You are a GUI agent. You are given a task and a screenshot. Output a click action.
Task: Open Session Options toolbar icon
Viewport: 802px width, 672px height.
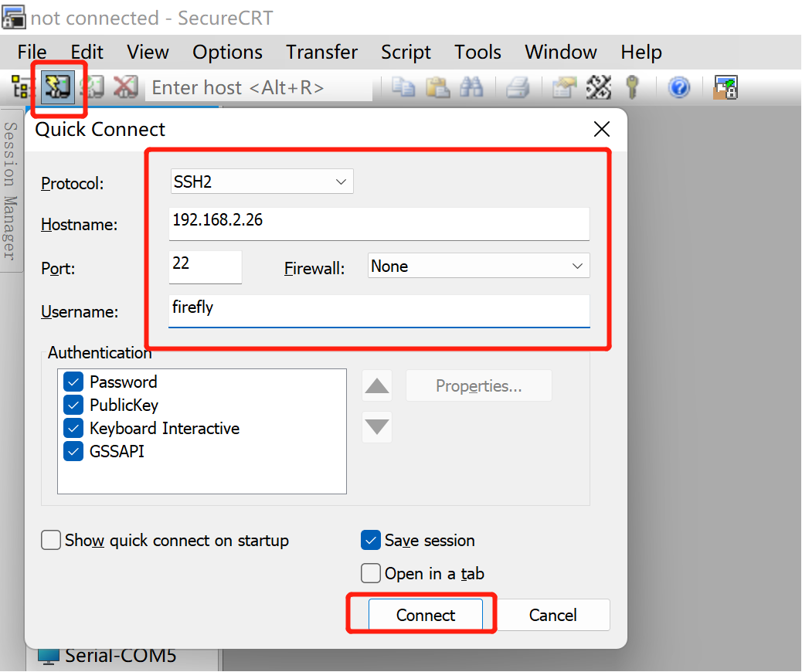[564, 87]
